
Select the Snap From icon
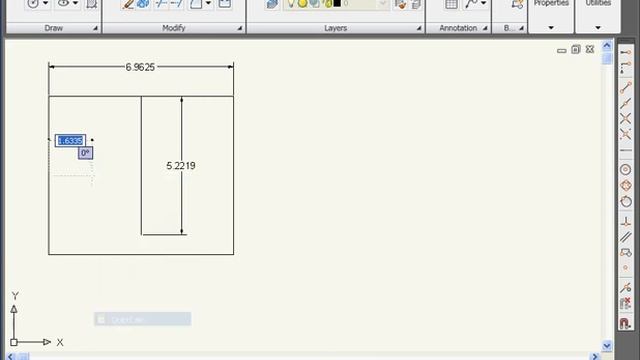pyautogui.click(x=625, y=68)
